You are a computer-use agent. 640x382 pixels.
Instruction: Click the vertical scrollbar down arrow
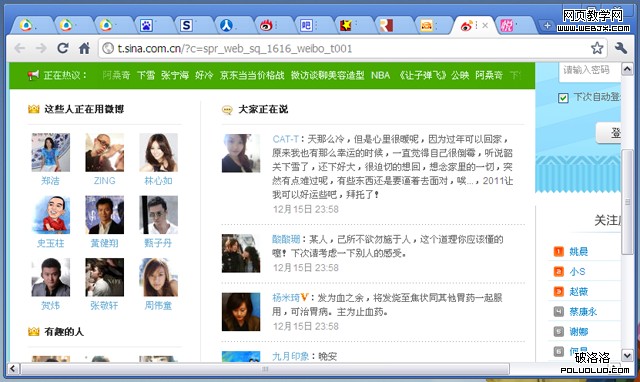(627, 355)
